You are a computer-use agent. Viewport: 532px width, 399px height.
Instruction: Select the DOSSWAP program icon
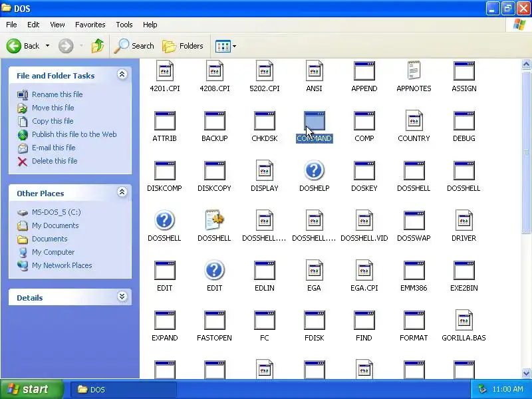click(414, 221)
